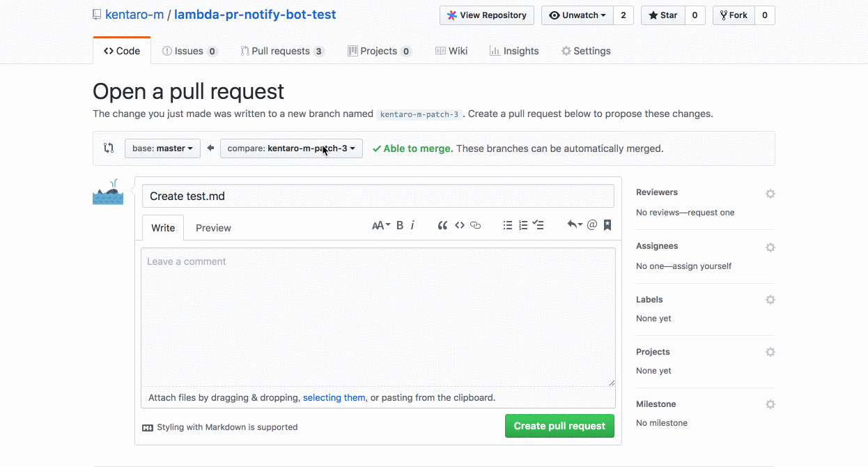868x467 pixels.
Task: Open the Projects tab
Action: click(380, 51)
